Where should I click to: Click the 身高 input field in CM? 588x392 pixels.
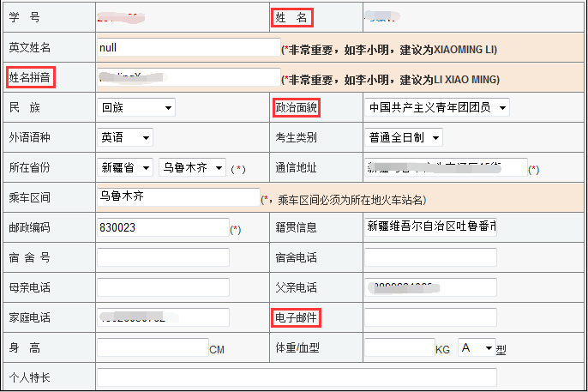point(153,347)
